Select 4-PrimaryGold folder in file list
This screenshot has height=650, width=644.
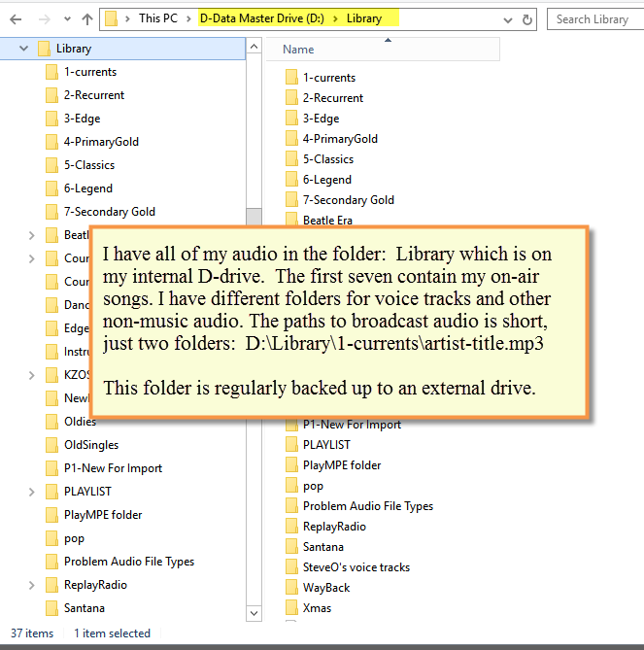340,139
